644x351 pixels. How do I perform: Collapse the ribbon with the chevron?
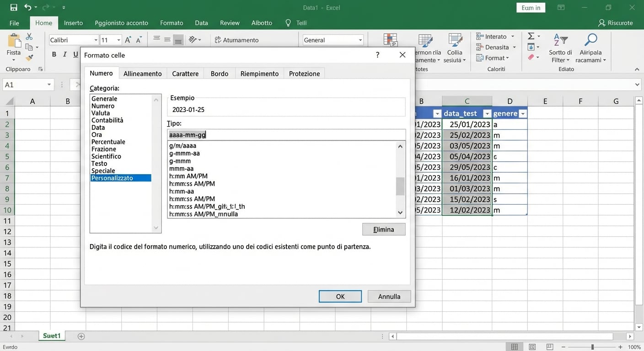pos(637,69)
